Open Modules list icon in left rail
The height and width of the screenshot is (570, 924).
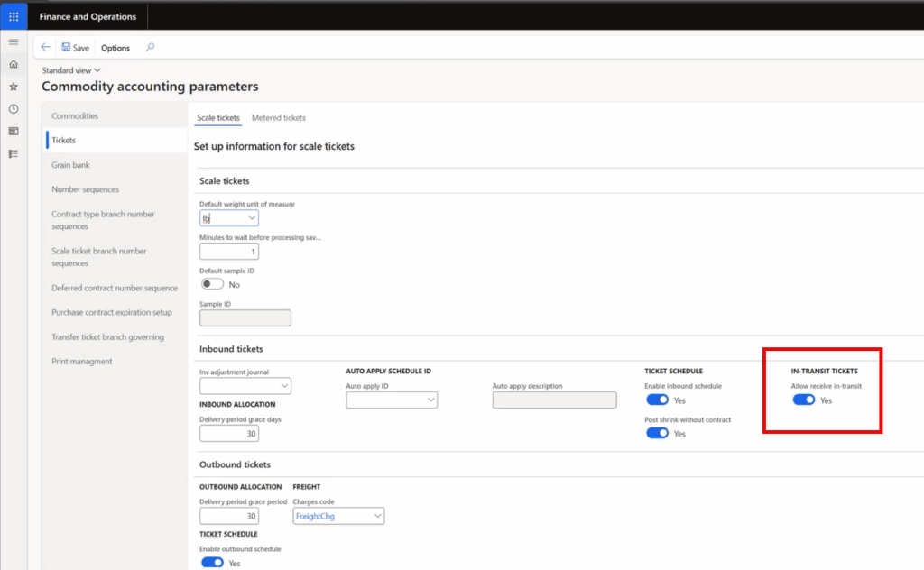pos(14,154)
